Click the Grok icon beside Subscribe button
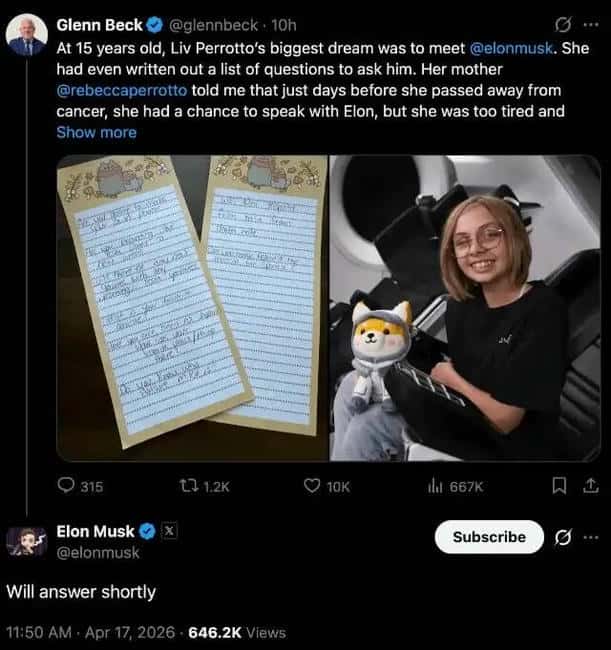Image resolution: width=611 pixels, height=650 pixels. pos(563,537)
